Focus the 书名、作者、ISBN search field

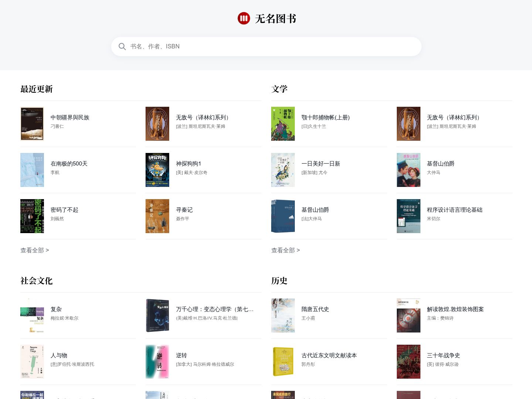(x=266, y=47)
